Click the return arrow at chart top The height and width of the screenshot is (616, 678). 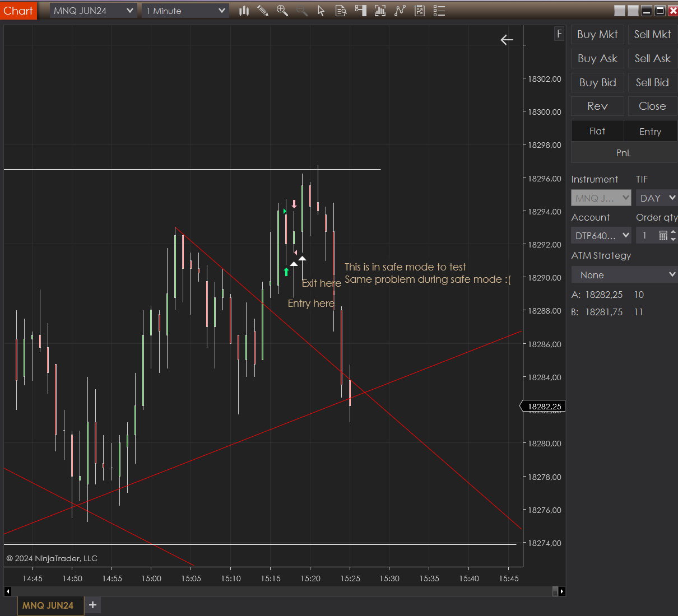click(x=507, y=40)
